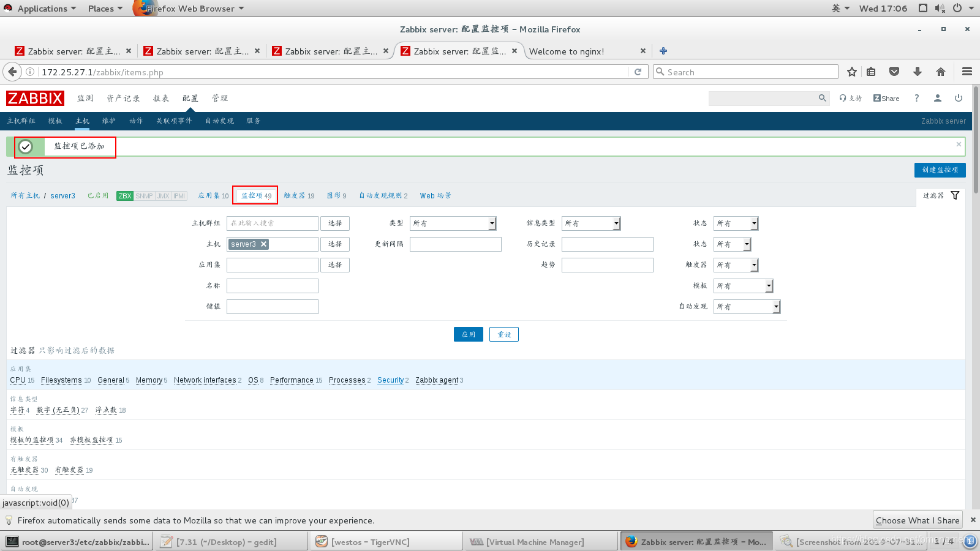Filter by the Performance application link
Screen dimensions: 980x551
tap(292, 380)
